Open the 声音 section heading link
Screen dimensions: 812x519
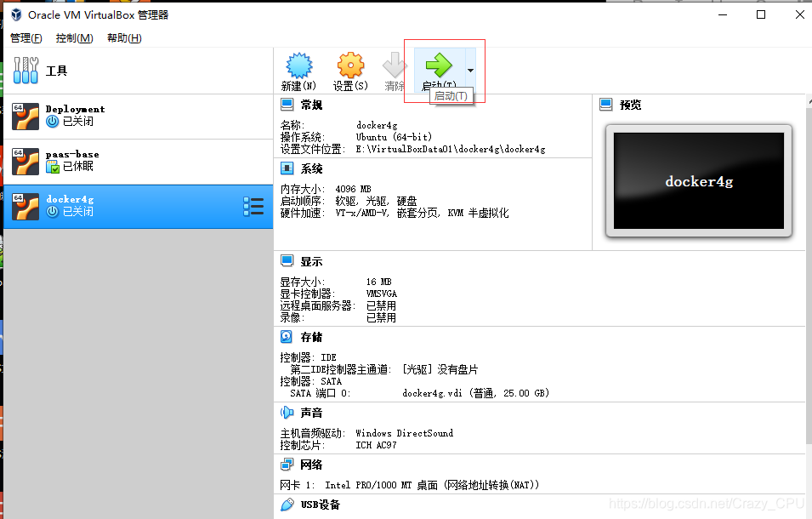pos(311,413)
